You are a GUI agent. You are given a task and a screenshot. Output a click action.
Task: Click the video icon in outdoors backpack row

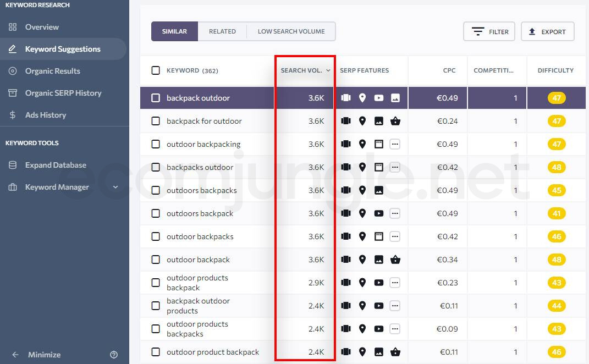tap(378, 213)
